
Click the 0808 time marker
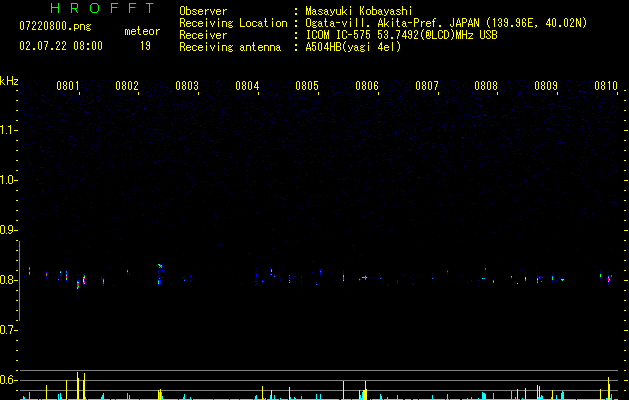click(x=486, y=86)
